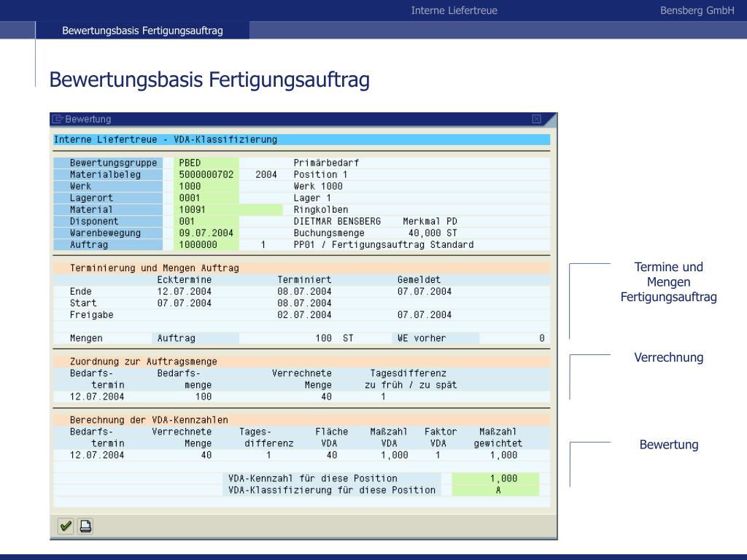Click the Start row Terminiert date 08.07.2004

click(x=304, y=303)
